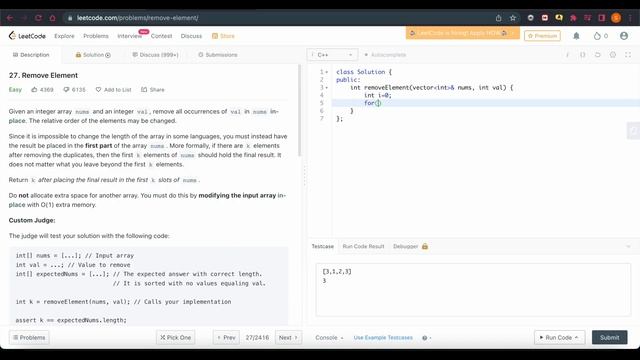
Task: Go to the Prev problem
Action: (x=226, y=338)
